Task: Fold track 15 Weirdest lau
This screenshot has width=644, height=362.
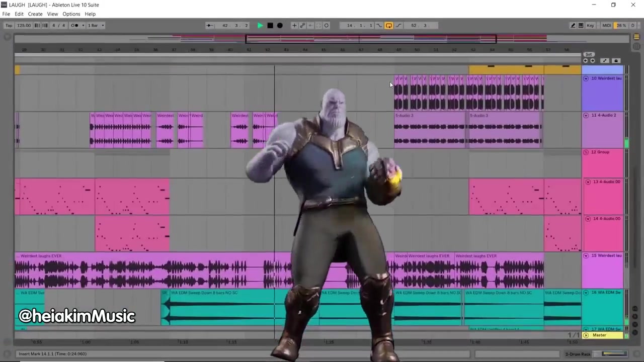Action: pyautogui.click(x=586, y=256)
